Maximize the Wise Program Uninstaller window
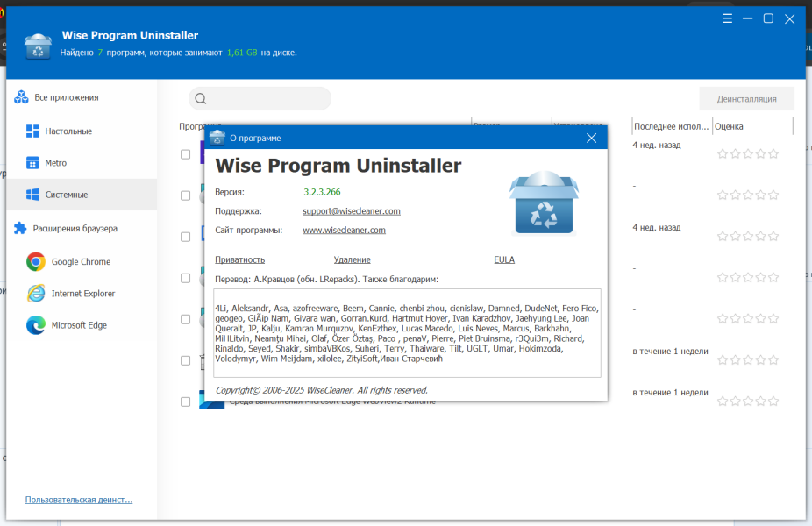This screenshot has width=812, height=526. pos(768,18)
